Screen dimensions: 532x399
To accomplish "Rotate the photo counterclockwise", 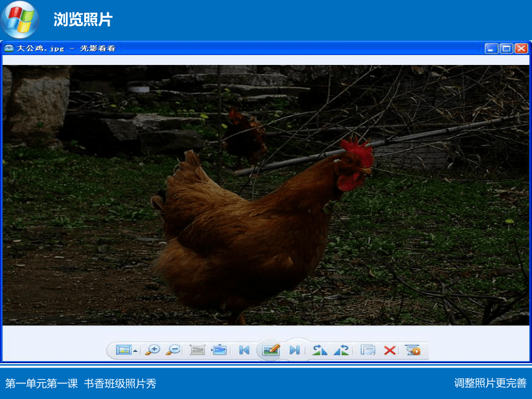I will tap(341, 350).
